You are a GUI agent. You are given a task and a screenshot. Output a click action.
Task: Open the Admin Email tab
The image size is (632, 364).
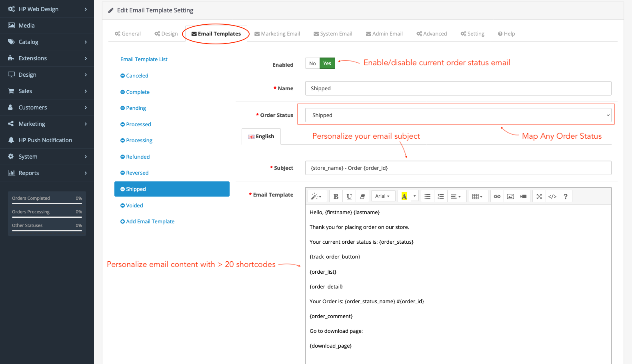coord(384,34)
